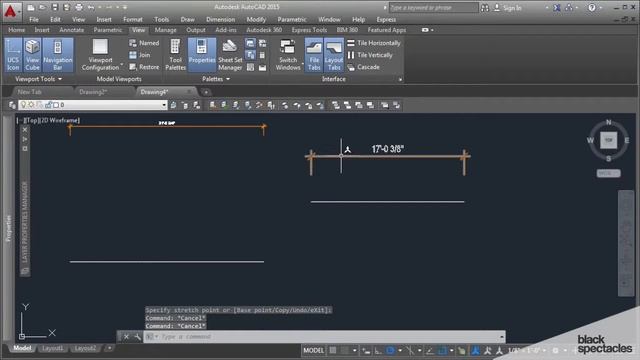Expand command line history arrow

[501, 337]
